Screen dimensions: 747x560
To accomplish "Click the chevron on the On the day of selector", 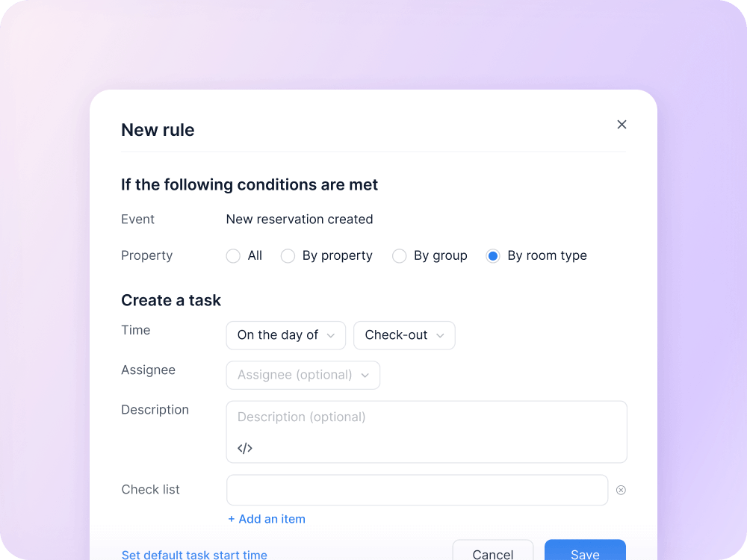I will [x=330, y=335].
